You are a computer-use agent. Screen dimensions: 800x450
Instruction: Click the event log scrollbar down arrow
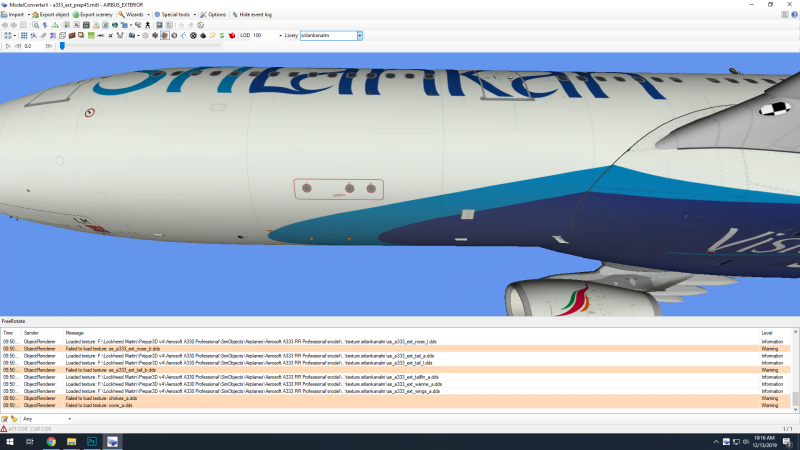(795, 409)
